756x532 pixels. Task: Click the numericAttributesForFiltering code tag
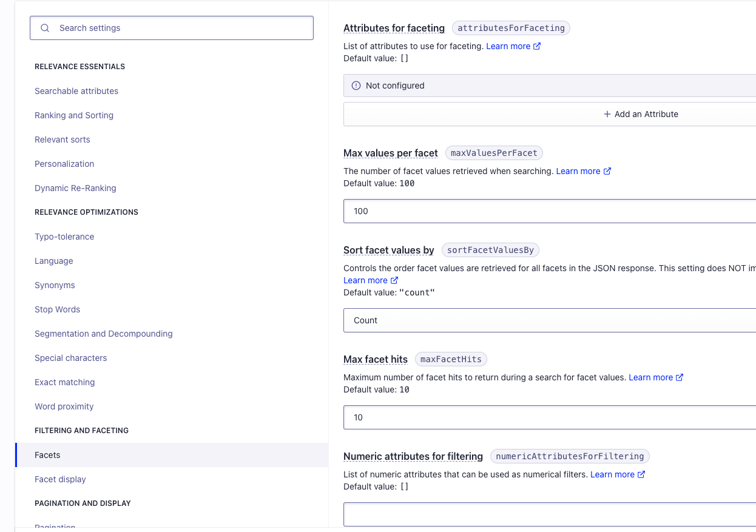pyautogui.click(x=570, y=456)
